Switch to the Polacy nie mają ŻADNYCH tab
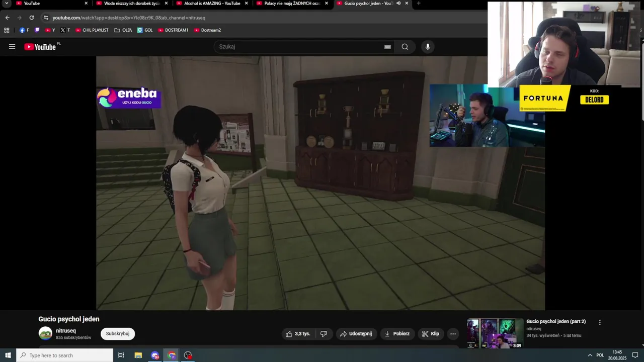The height and width of the screenshot is (362, 644). (292, 4)
